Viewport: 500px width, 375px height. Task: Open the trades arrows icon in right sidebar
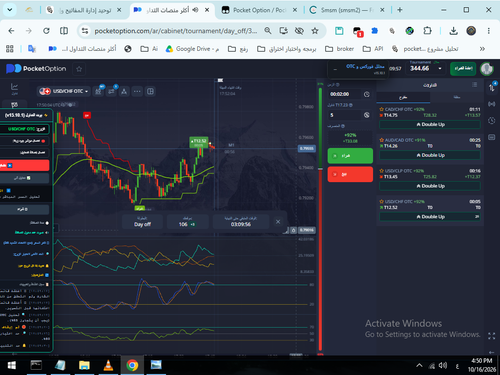tap(492, 88)
